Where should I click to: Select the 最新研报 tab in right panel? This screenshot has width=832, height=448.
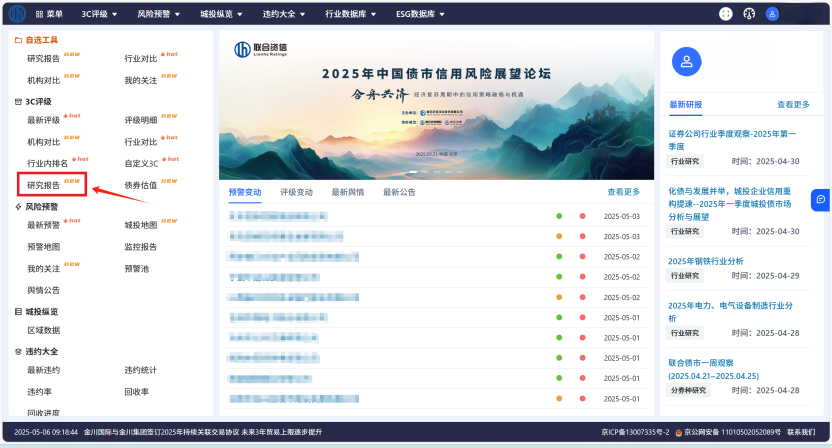pyautogui.click(x=686, y=105)
